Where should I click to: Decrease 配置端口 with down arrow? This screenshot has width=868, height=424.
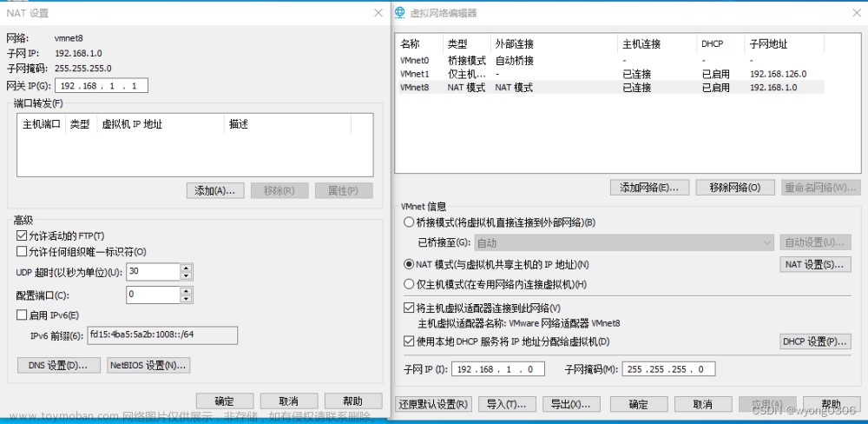186,299
